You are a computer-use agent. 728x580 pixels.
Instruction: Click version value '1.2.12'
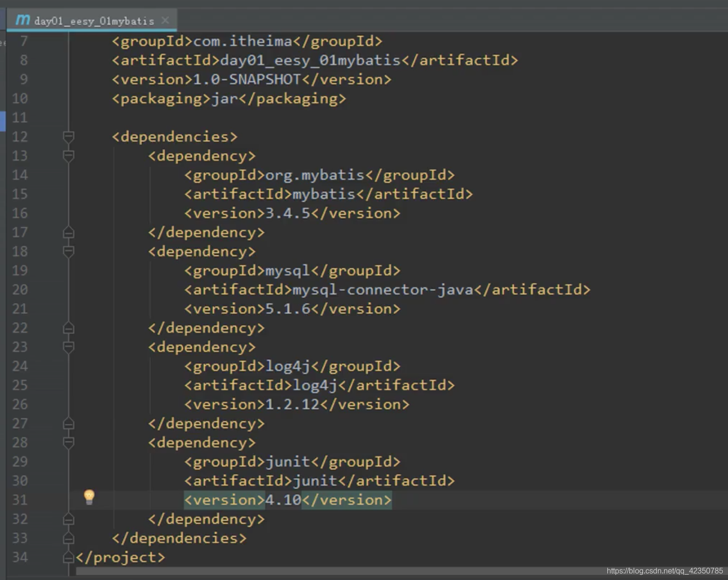(292, 404)
